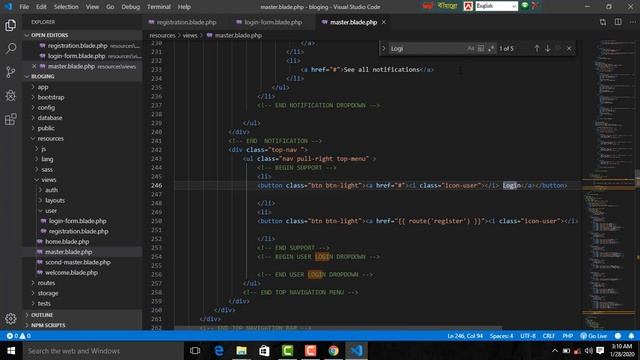Toggle Match Whole Word in find widget
The width and height of the screenshot is (640, 360).
(x=481, y=49)
